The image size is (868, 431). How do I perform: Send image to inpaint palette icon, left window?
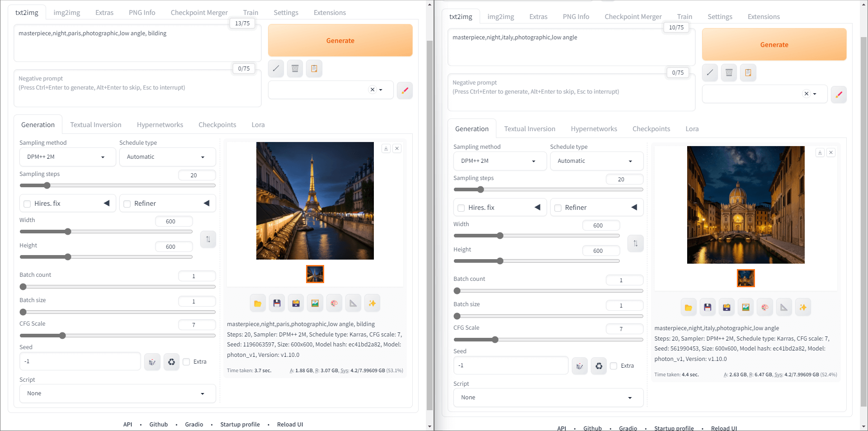[x=334, y=303]
